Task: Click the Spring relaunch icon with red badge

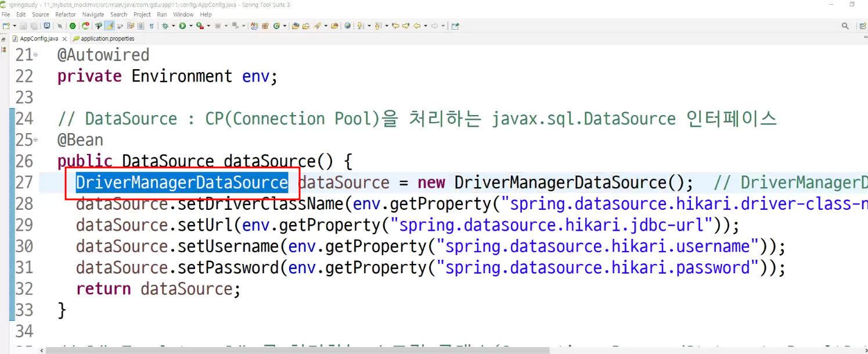Action: 85,26
